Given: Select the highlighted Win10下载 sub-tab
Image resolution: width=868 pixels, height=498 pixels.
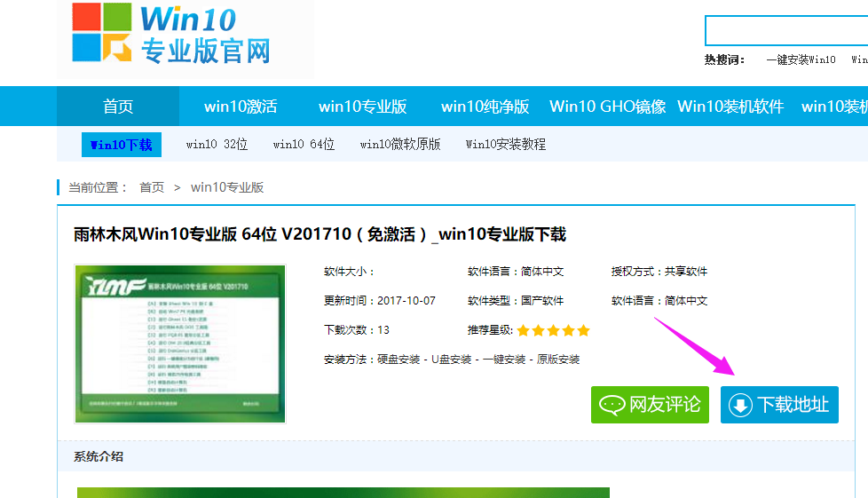Looking at the screenshot, I should [x=122, y=145].
